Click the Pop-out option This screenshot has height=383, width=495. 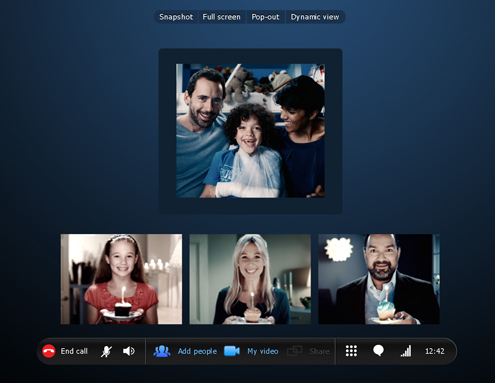265,17
